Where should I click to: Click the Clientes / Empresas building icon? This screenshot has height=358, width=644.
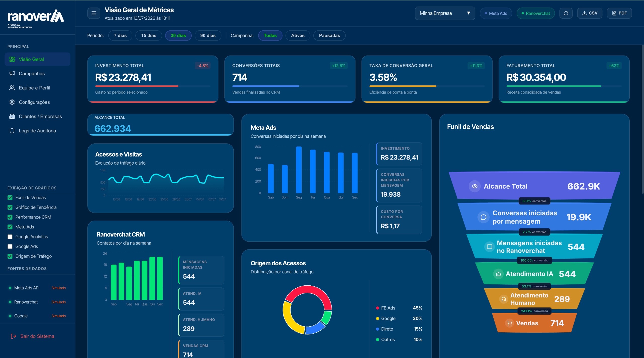12,117
